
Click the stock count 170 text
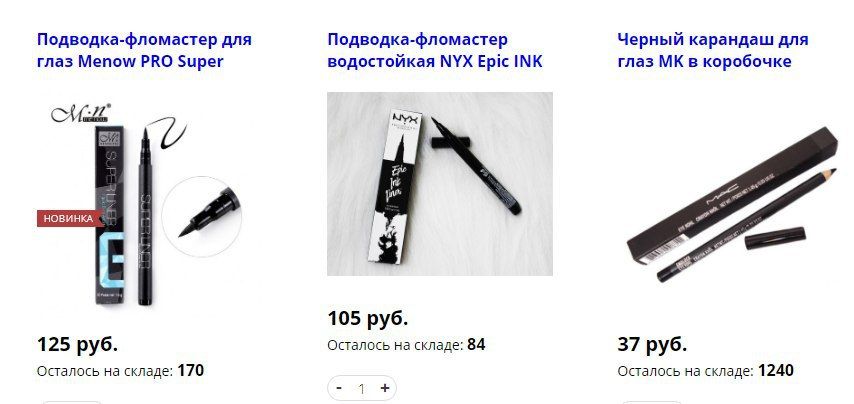coord(191,371)
